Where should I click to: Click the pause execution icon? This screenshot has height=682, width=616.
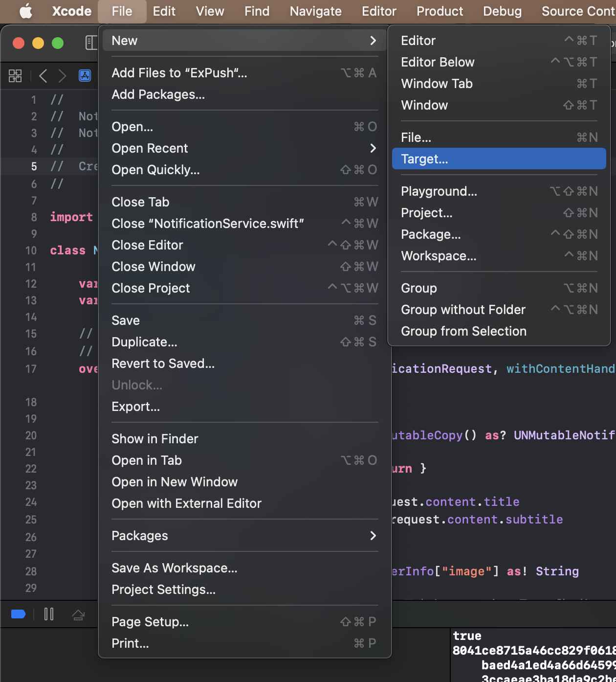point(49,614)
